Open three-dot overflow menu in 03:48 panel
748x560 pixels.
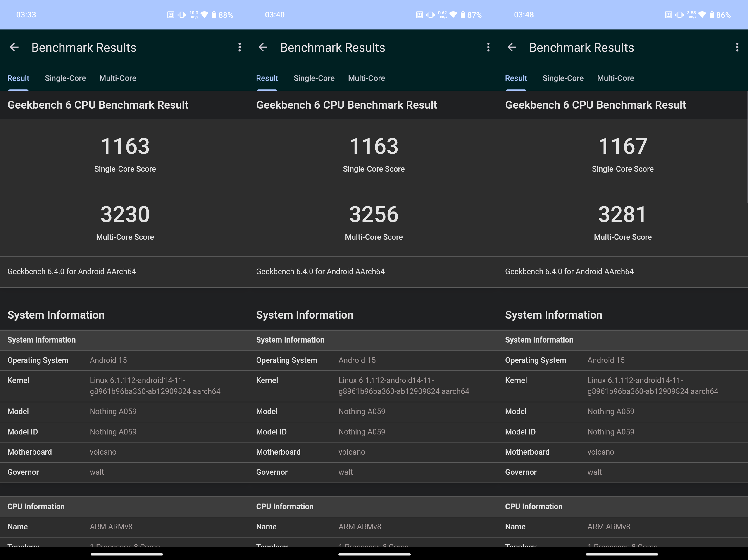click(x=737, y=47)
